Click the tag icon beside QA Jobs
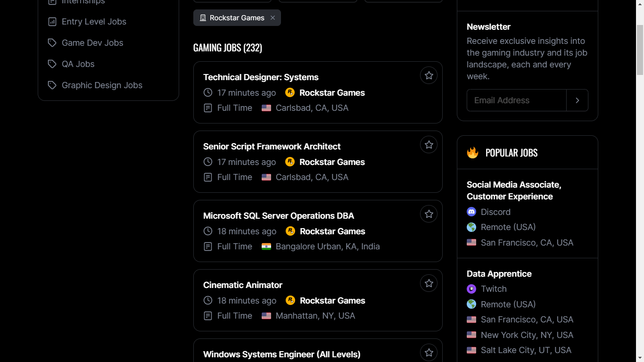The width and height of the screenshot is (644, 362). click(x=52, y=64)
